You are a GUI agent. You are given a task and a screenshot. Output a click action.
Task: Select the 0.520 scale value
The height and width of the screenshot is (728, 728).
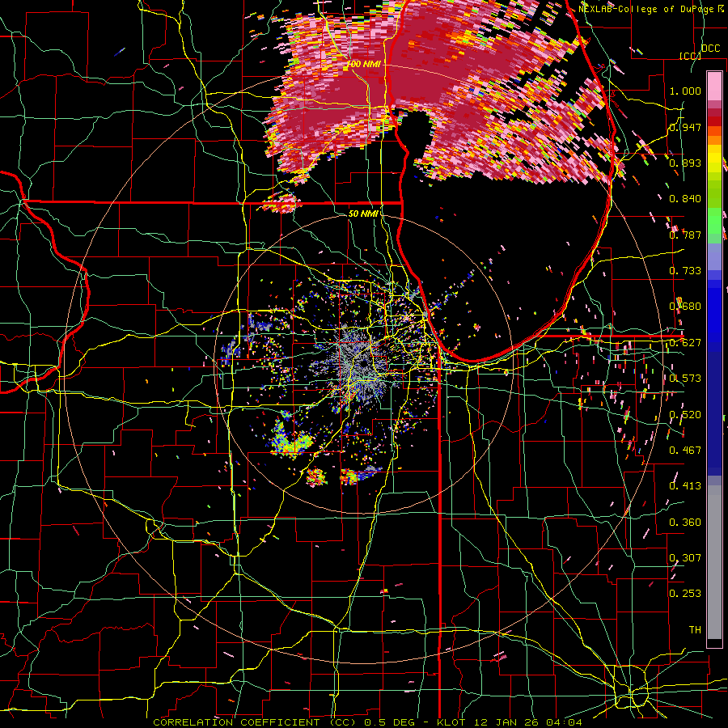685,415
